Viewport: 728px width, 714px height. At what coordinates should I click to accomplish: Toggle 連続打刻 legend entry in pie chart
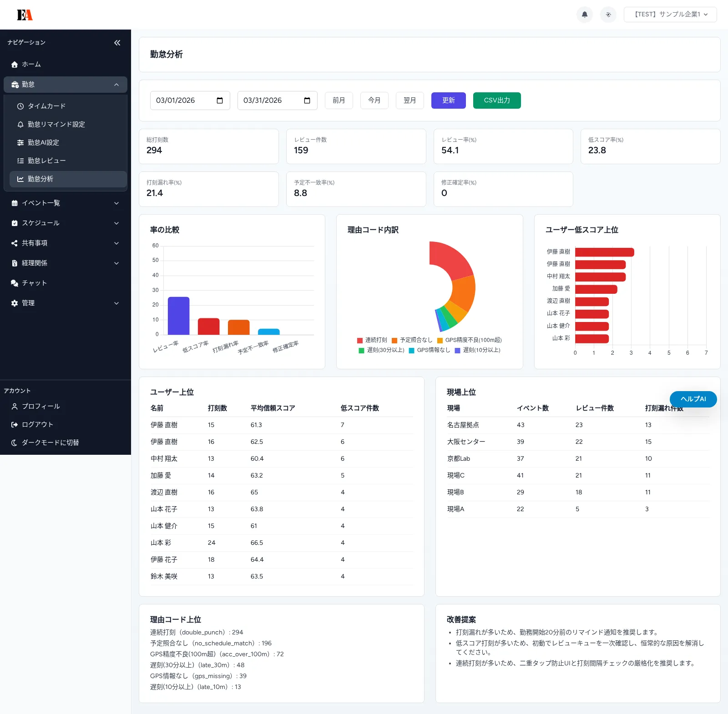coord(372,340)
